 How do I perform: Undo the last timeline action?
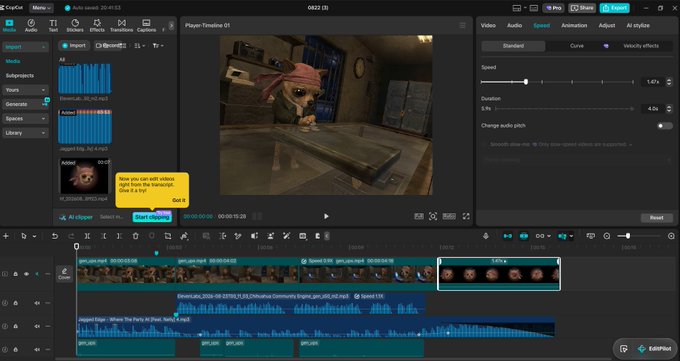point(55,236)
